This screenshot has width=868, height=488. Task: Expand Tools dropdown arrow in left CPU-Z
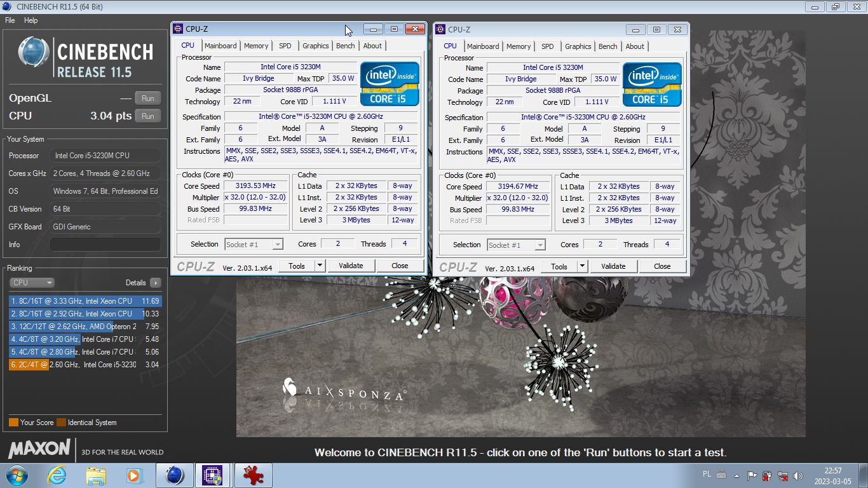point(320,266)
